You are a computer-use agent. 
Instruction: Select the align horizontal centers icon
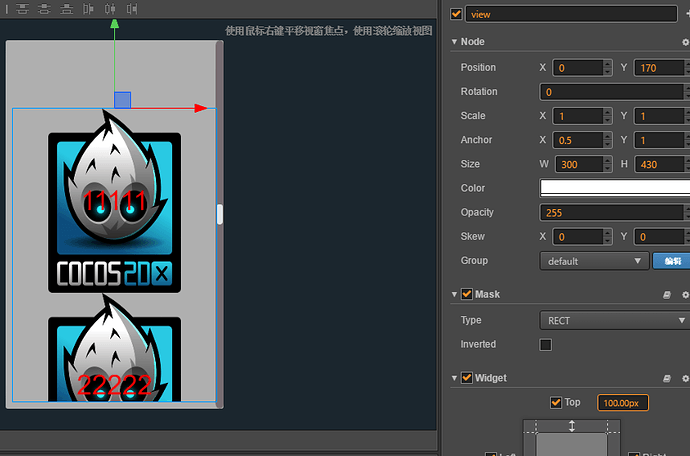110,8
